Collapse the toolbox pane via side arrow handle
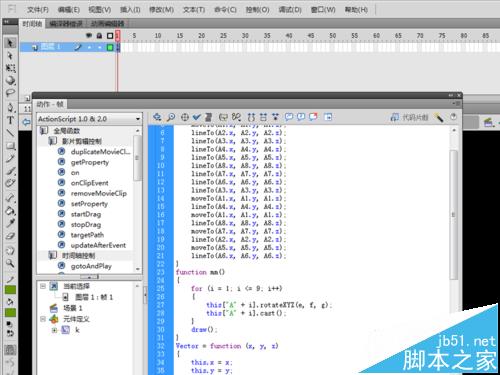500x375 pixels. click(x=145, y=295)
